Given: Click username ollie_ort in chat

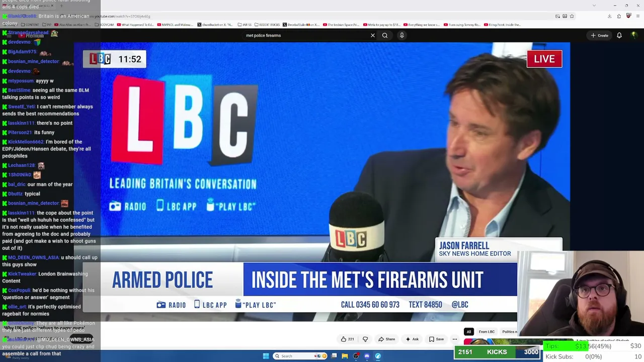Looking at the screenshot, I should pyautogui.click(x=17, y=307).
